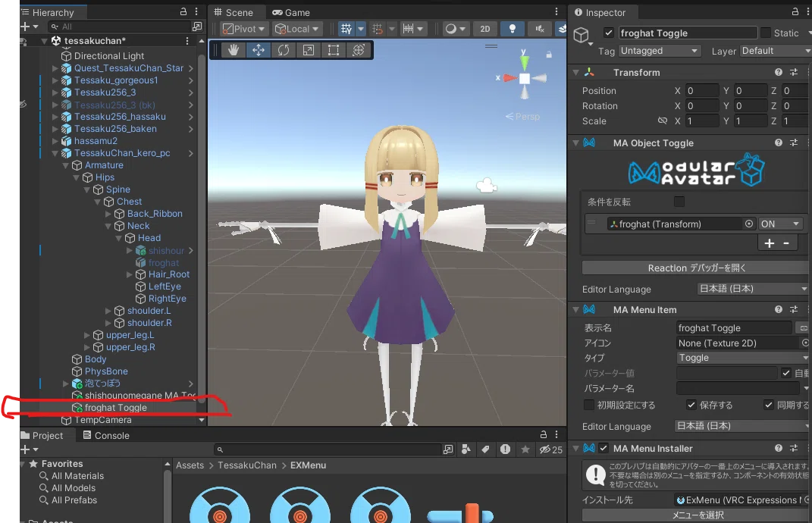Viewport: 812px width, 523px height.
Task: Toggle the 自動 parameter value checkbox
Action: [786, 373]
